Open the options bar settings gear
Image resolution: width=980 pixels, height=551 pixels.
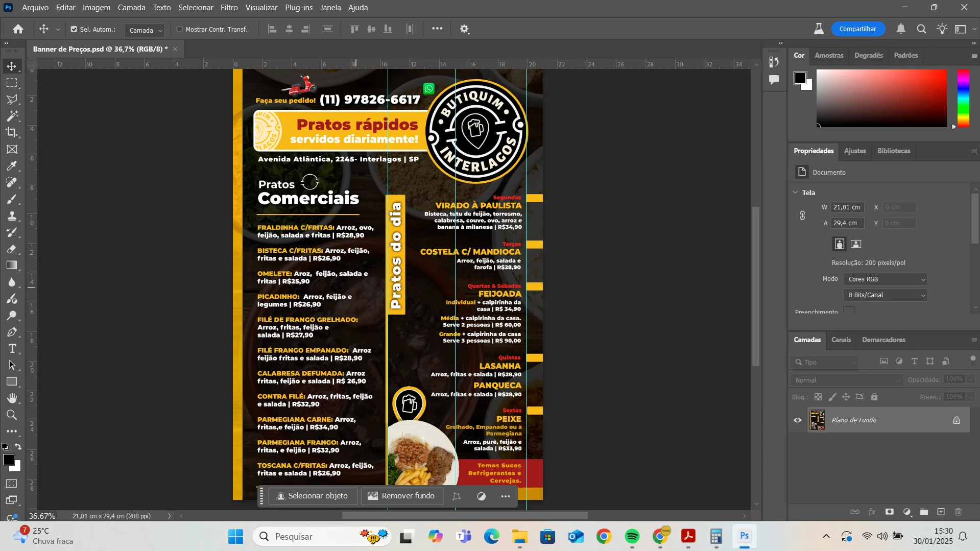tap(464, 29)
